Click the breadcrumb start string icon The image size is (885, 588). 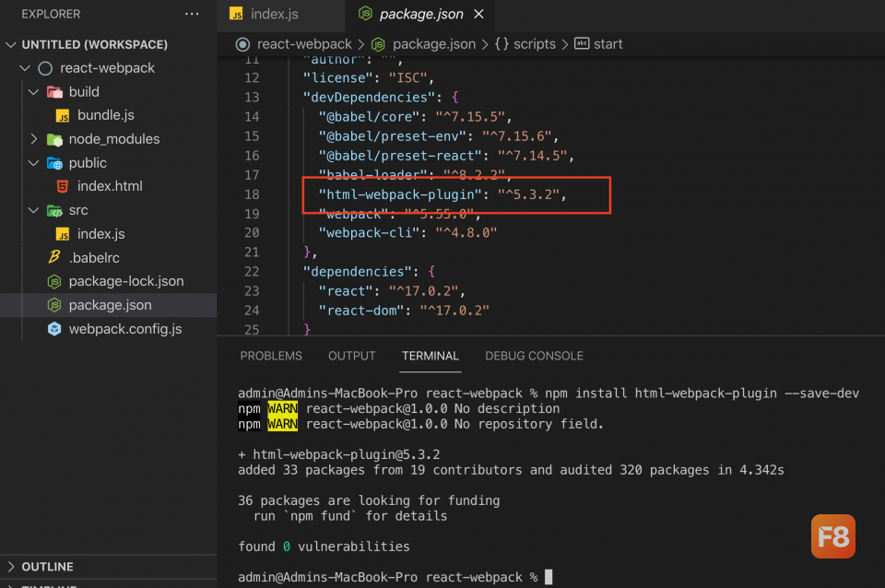coord(582,43)
